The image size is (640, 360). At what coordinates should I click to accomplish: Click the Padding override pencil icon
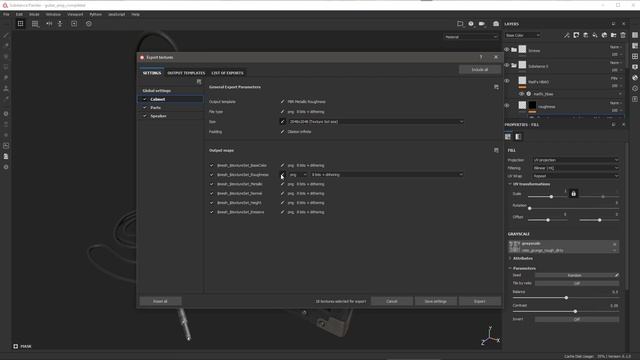click(x=282, y=131)
